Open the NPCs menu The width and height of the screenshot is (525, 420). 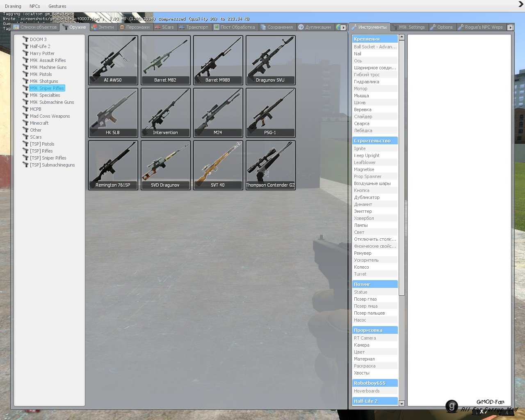(35, 6)
